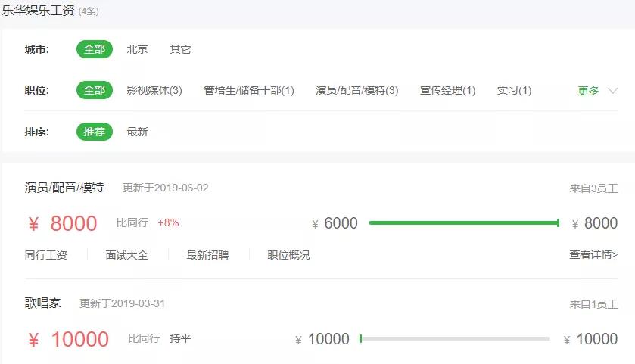Sort results by 推荐
The height and width of the screenshot is (364, 635).
[95, 132]
